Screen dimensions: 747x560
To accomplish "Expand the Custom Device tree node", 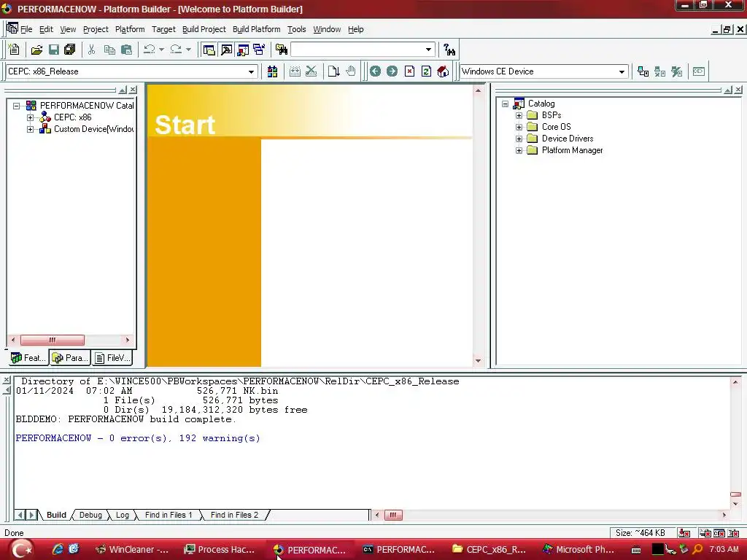I will tap(30, 129).
